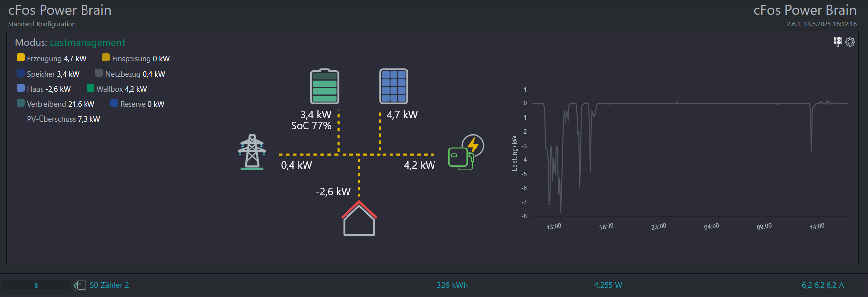Click the 14:00 time label on the chart

point(817,226)
